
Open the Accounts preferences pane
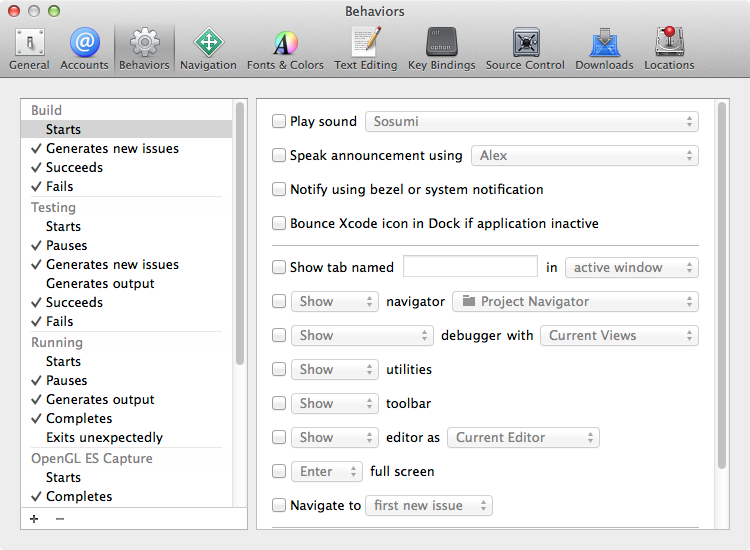(x=84, y=48)
